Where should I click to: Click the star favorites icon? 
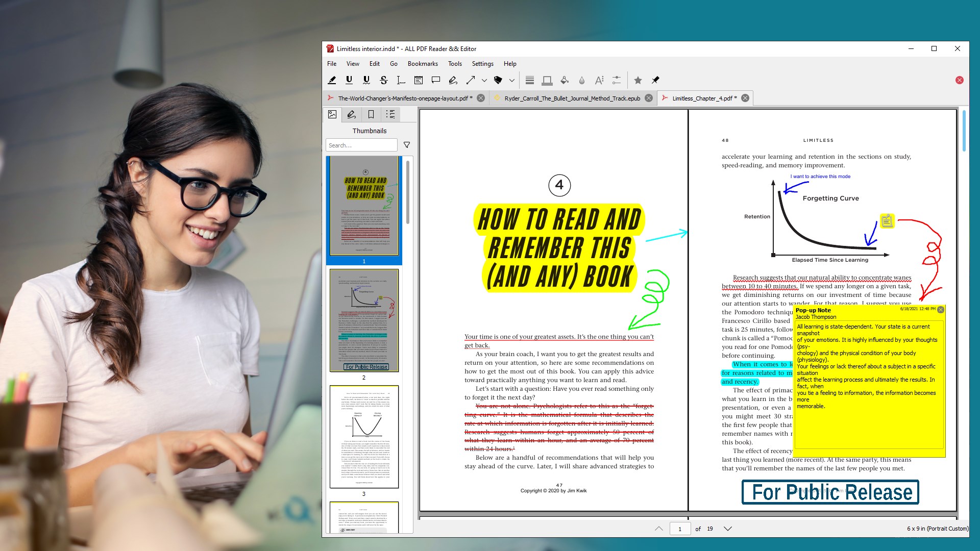pyautogui.click(x=638, y=80)
